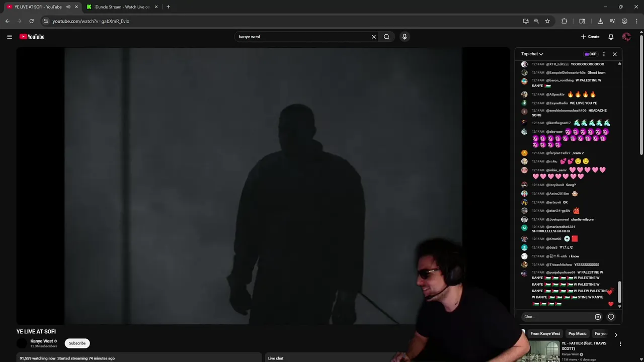Image resolution: width=644 pixels, height=362 pixels.
Task: Start voice search with microphone icon
Action: tap(405, 37)
